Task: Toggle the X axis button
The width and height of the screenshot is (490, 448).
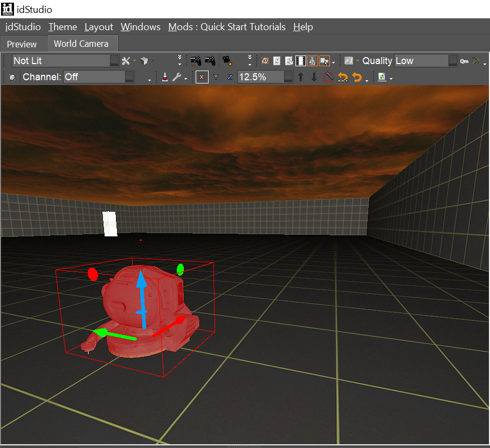Action: [x=202, y=77]
